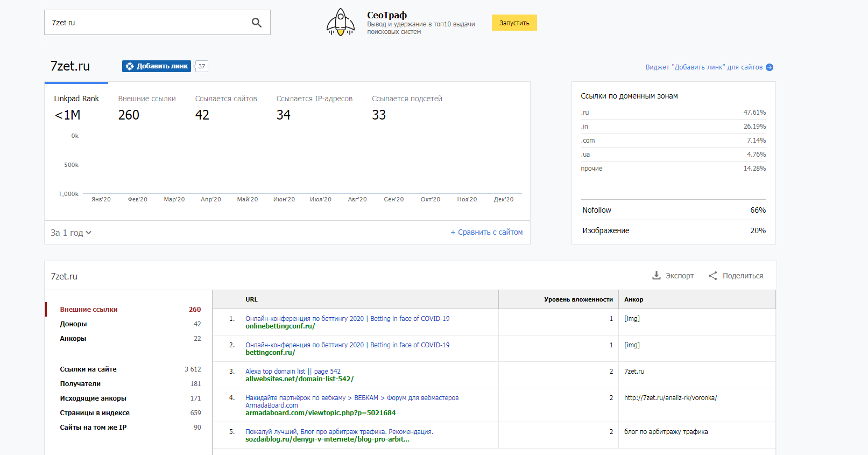This screenshot has height=455, width=868.
Task: Click "Сравнить с сайтом" link
Action: [x=486, y=232]
